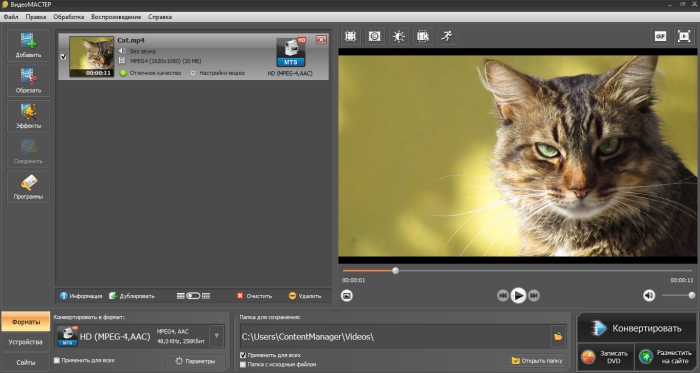Click Дублировать to duplicate the file

[132, 296]
